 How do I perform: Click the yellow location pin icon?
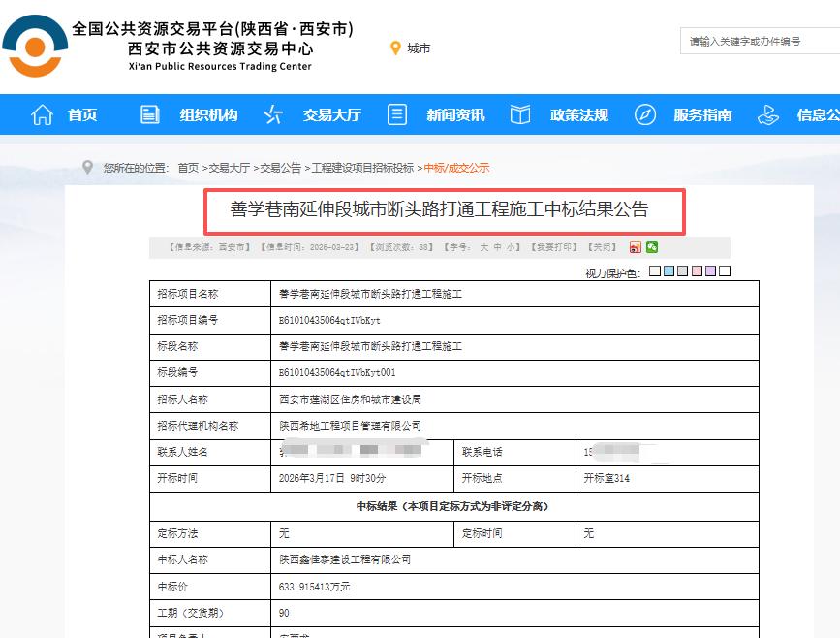pos(397,46)
